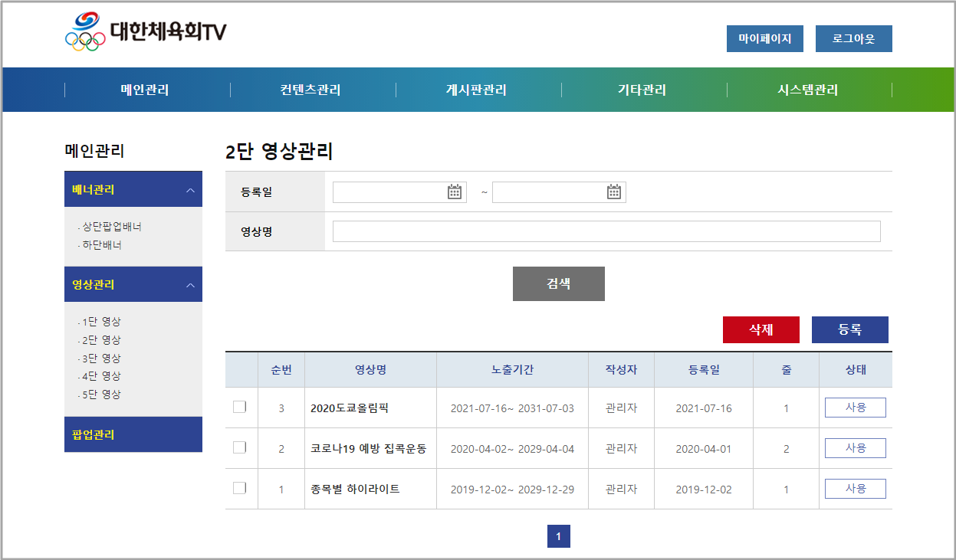The height and width of the screenshot is (560, 956).
Task: Open 5단 영상 in sidebar
Action: pos(100,395)
